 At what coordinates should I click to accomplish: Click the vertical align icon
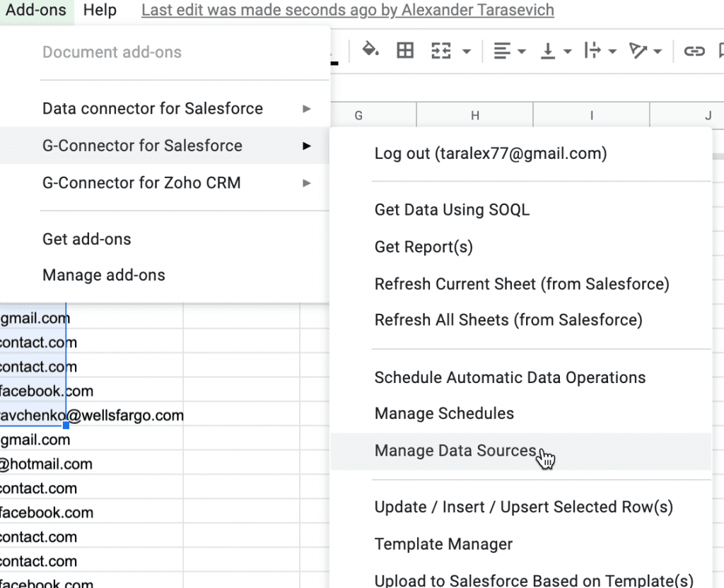[x=548, y=50]
